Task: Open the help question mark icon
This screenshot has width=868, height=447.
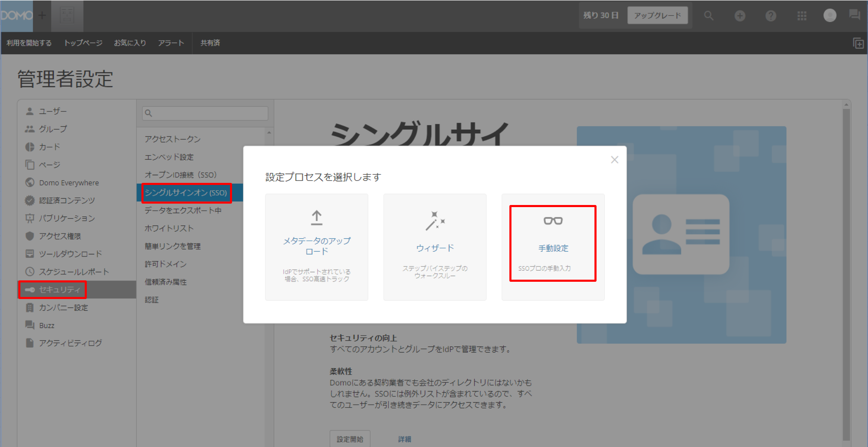Action: tap(771, 16)
